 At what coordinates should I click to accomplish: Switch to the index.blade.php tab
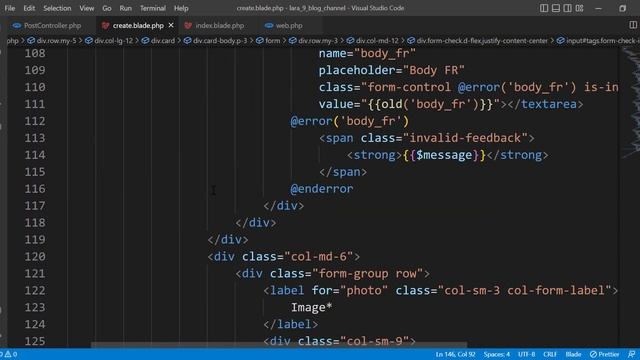tap(219, 25)
